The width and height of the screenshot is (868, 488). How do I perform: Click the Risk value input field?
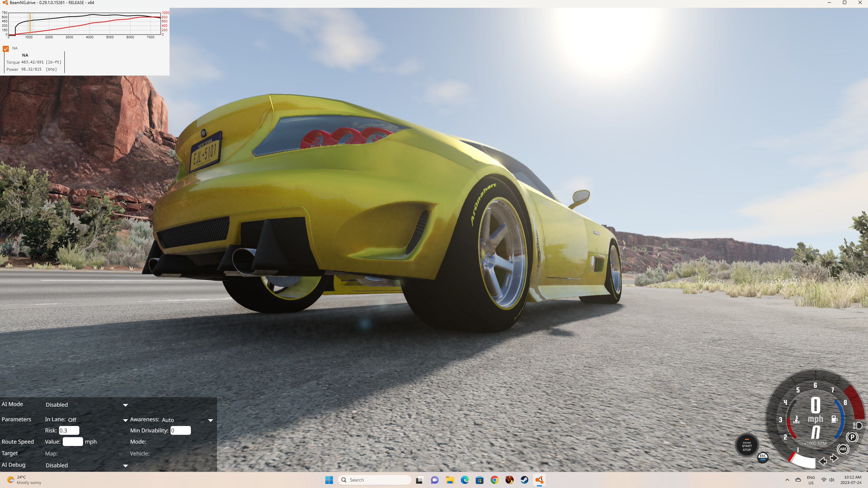coord(69,430)
